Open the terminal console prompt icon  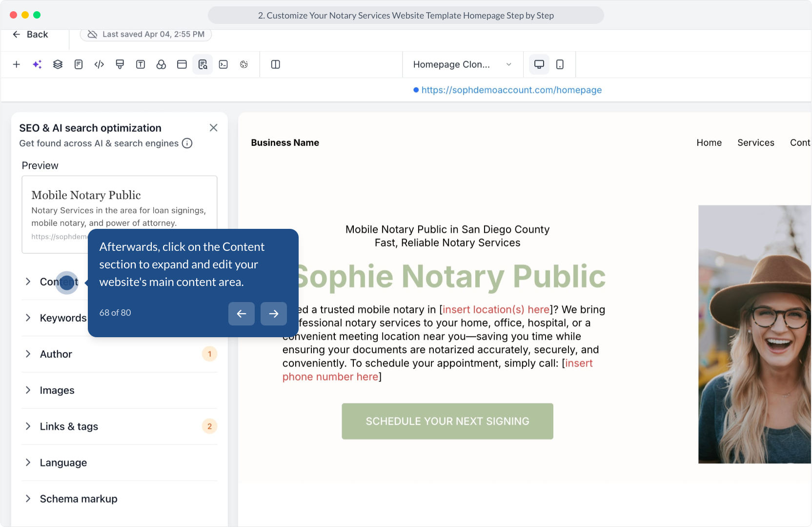(x=223, y=64)
